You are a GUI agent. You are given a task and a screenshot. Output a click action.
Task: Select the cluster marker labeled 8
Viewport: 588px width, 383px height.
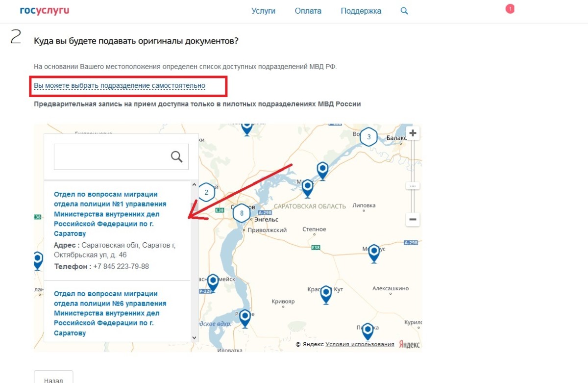(242, 213)
